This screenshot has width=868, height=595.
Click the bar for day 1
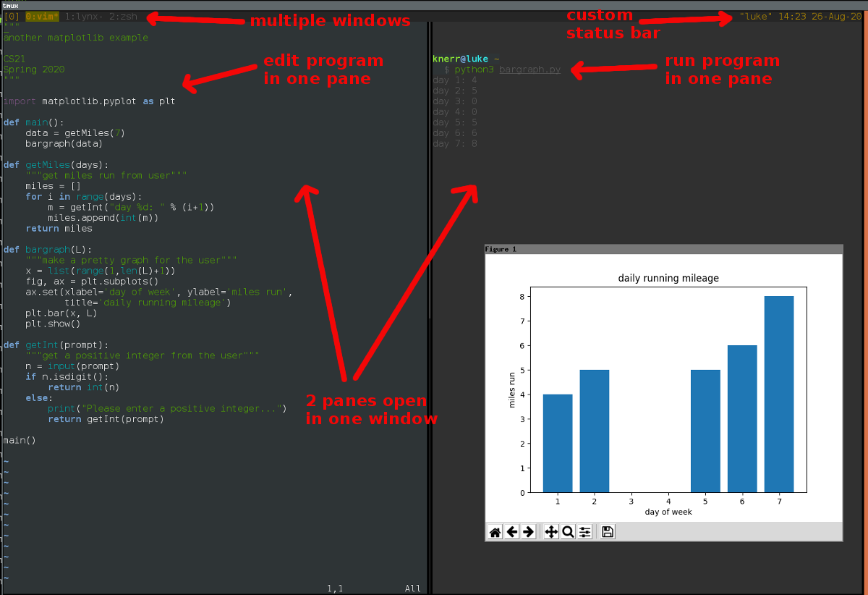pyautogui.click(x=558, y=443)
